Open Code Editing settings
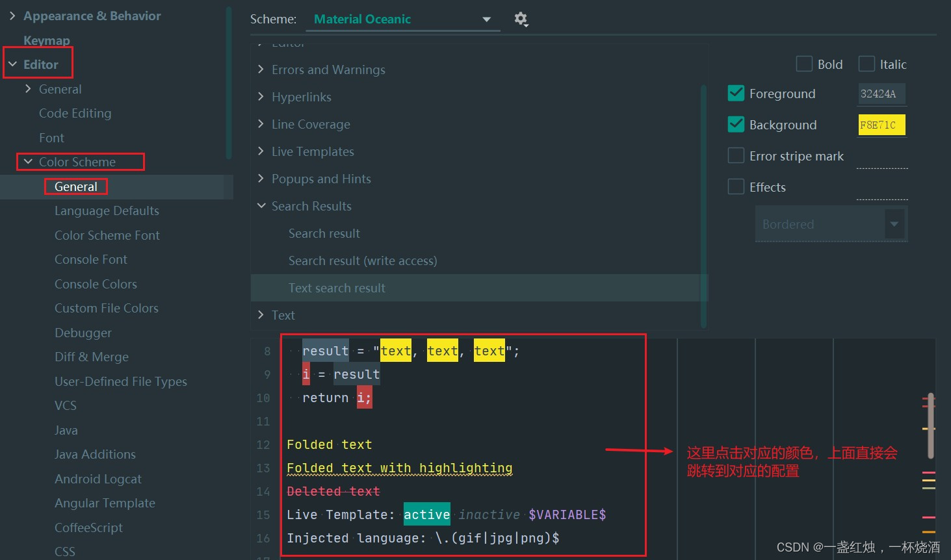Viewport: 951px width, 560px height. (x=75, y=113)
